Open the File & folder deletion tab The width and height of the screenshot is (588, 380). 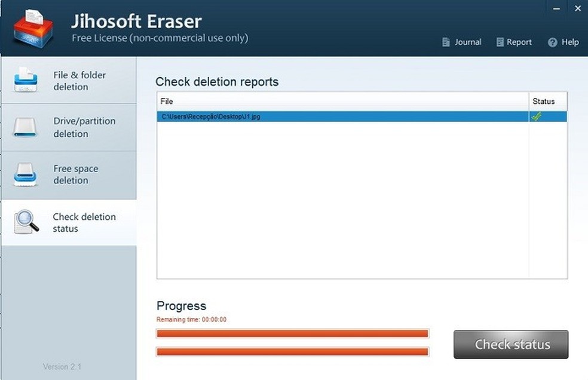[x=79, y=81]
